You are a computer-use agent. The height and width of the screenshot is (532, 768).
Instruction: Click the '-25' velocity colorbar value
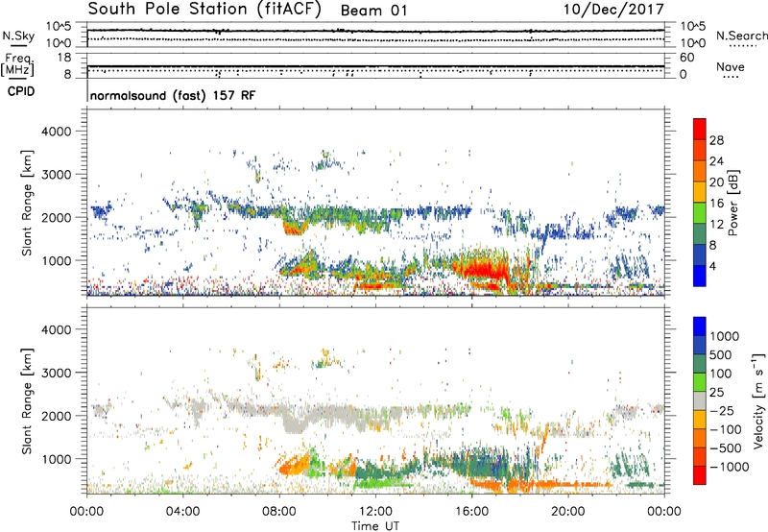tap(725, 410)
